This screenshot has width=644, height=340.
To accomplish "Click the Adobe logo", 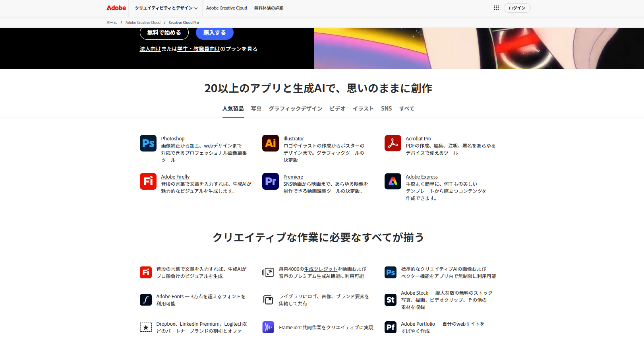I will [x=116, y=8].
